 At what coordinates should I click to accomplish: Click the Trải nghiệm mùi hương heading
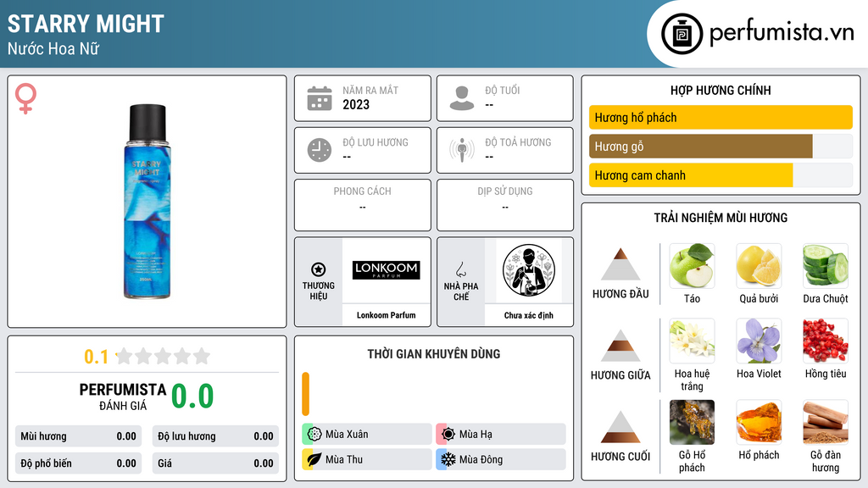tap(721, 218)
